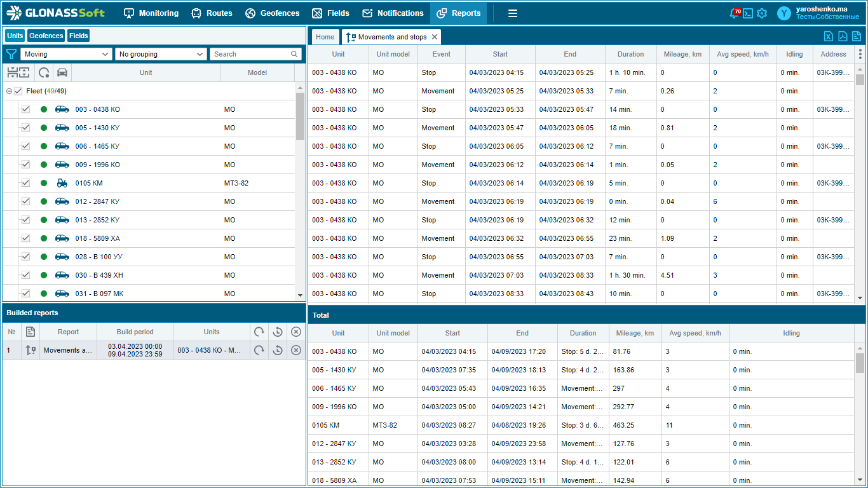Open the Routes section
Viewport: 868px width, 488px height.
[212, 13]
